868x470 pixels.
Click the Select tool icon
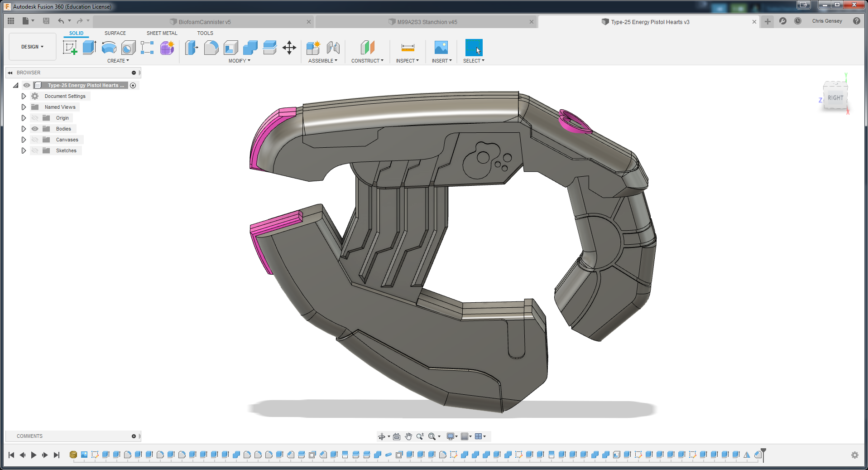[474, 48]
